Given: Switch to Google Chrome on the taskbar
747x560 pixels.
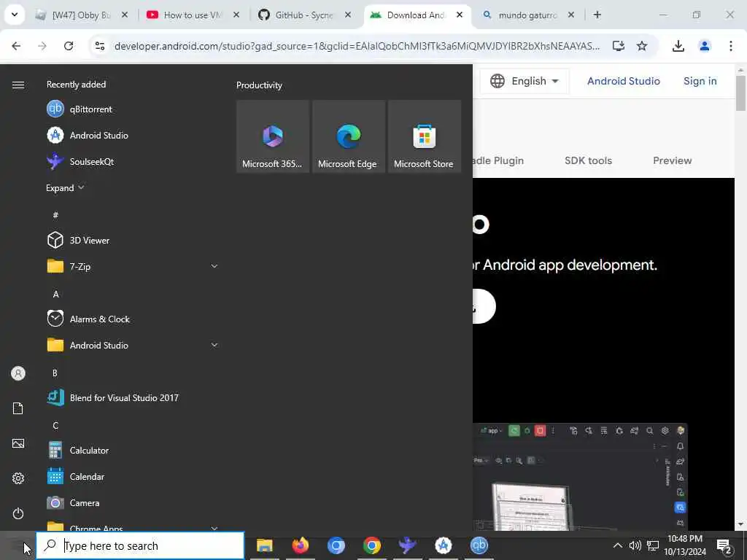Looking at the screenshot, I should click(x=371, y=545).
